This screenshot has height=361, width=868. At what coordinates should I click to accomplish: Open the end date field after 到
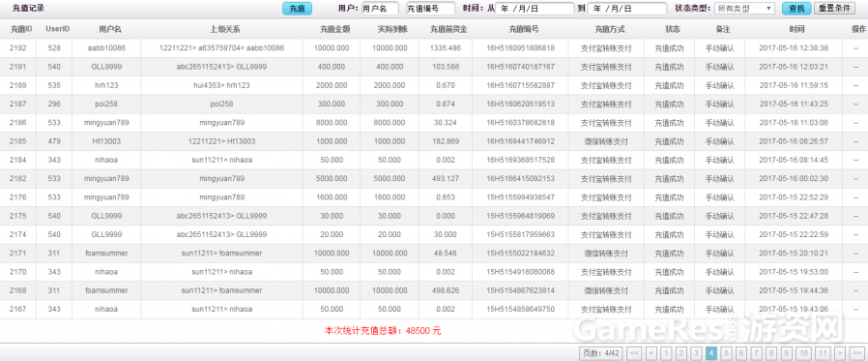pyautogui.click(x=627, y=9)
